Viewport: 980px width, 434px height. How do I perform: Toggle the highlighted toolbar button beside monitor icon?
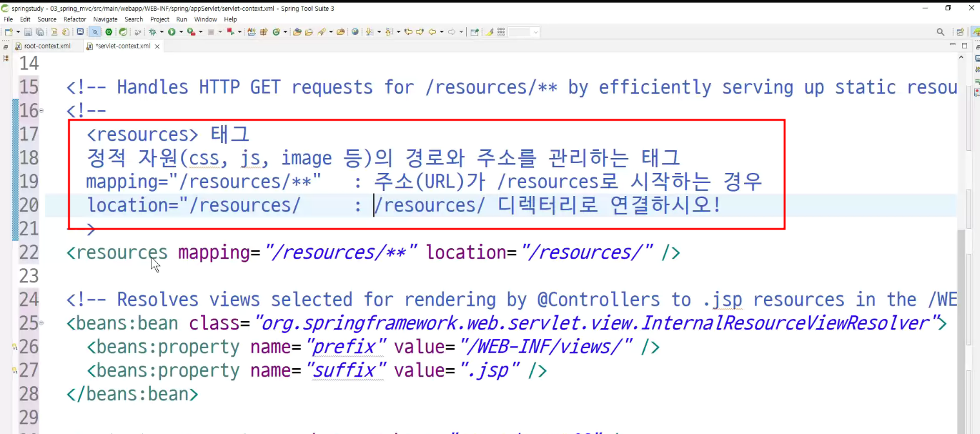(94, 32)
